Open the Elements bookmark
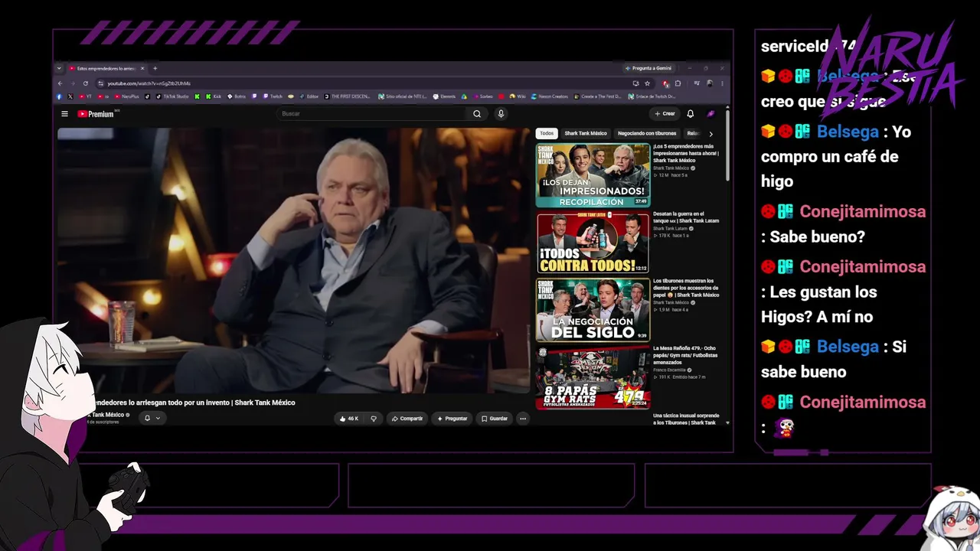Screen dimensions: 980x551 pos(445,96)
